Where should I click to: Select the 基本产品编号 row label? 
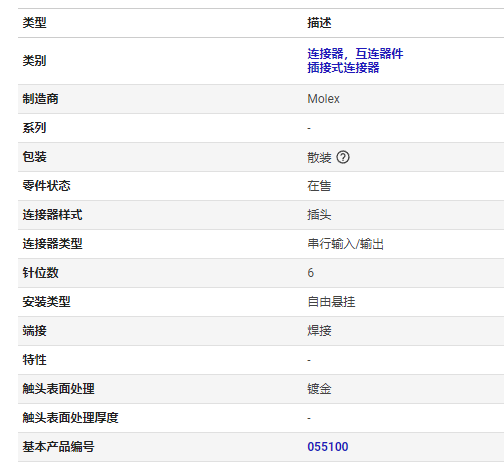click(x=58, y=447)
